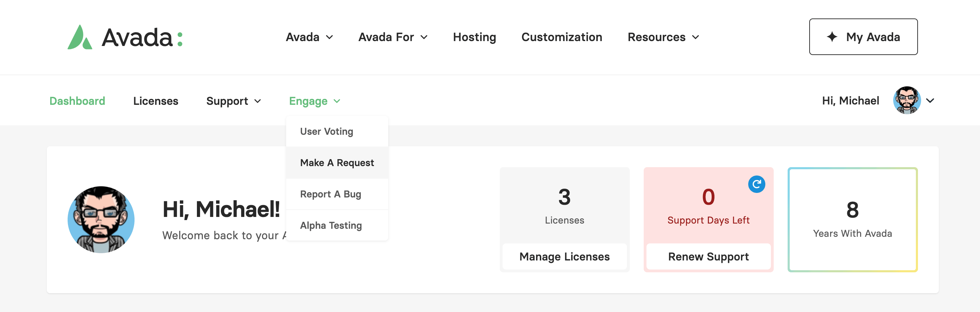Image resolution: width=980 pixels, height=312 pixels.
Task: Open the Hosting page
Action: pos(474,37)
